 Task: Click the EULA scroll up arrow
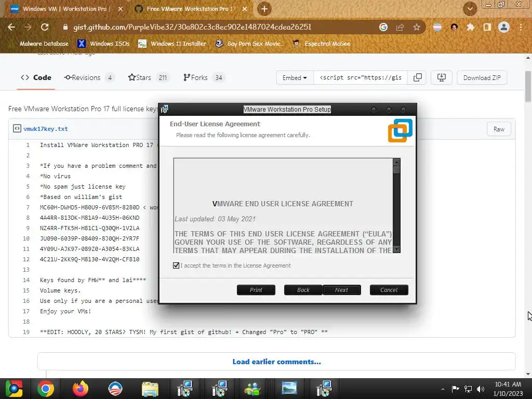pyautogui.click(x=396, y=162)
